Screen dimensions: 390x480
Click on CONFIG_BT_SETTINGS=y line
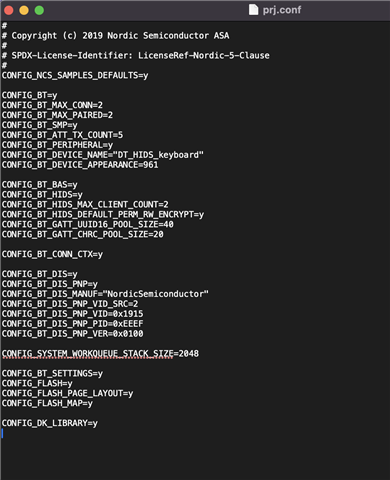point(52,374)
